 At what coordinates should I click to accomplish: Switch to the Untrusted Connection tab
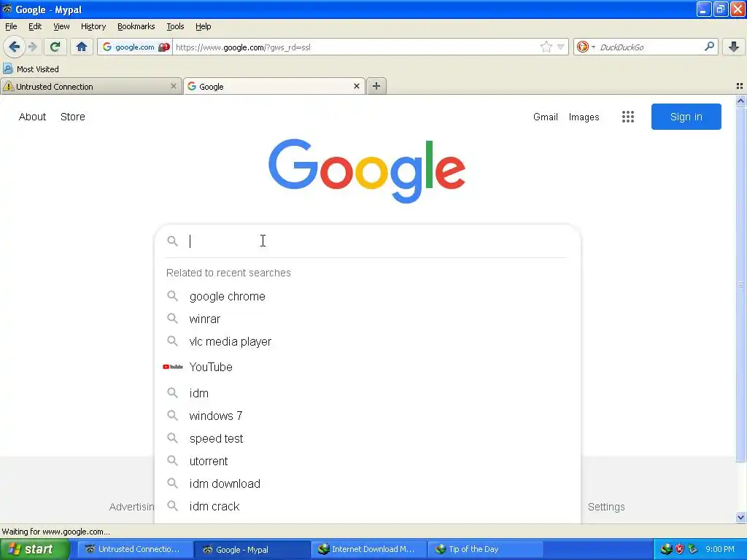pos(90,86)
